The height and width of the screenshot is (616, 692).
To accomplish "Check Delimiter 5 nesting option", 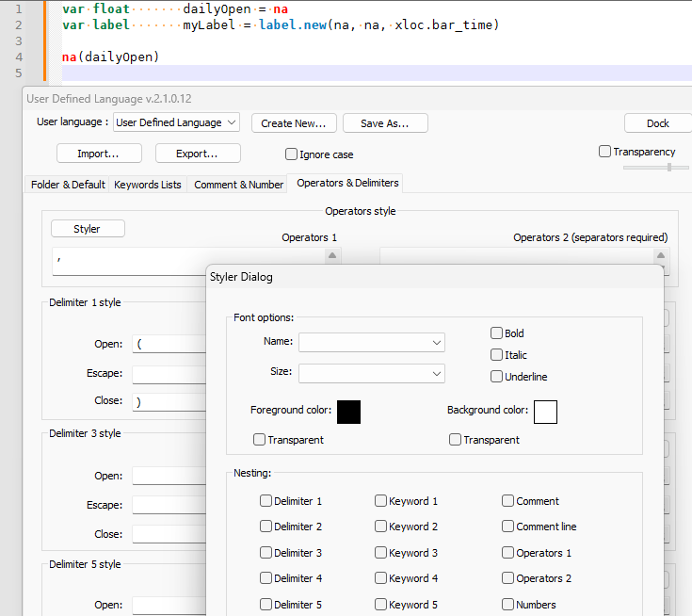I will coord(266,604).
